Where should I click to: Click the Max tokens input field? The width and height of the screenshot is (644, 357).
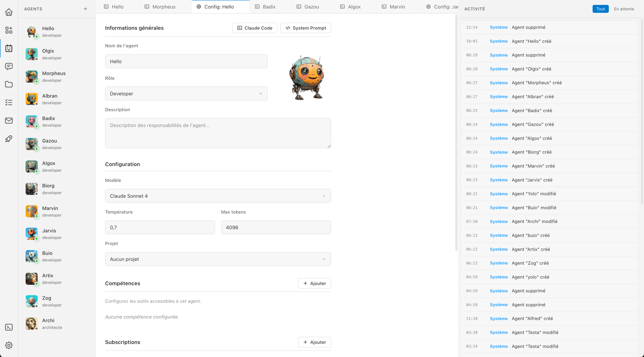tap(276, 227)
